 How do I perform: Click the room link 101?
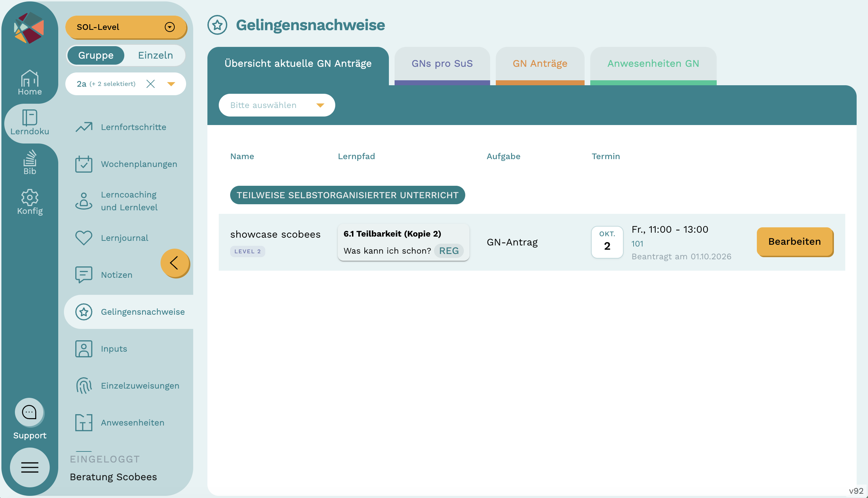click(x=637, y=244)
